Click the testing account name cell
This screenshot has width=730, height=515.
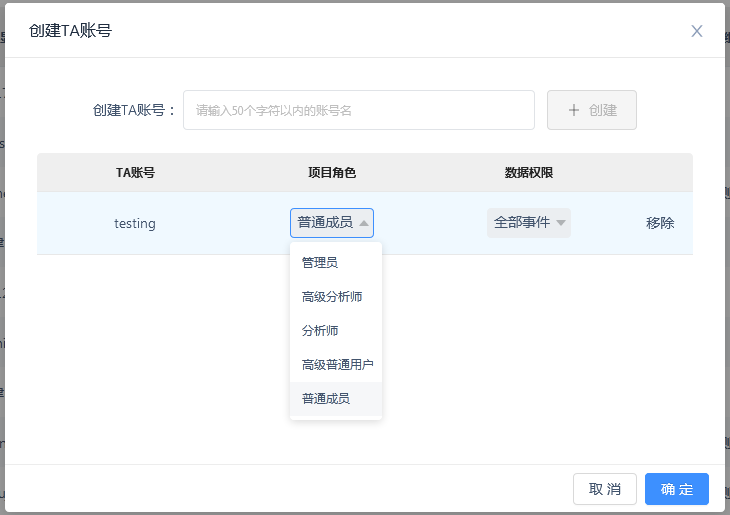[x=135, y=224]
